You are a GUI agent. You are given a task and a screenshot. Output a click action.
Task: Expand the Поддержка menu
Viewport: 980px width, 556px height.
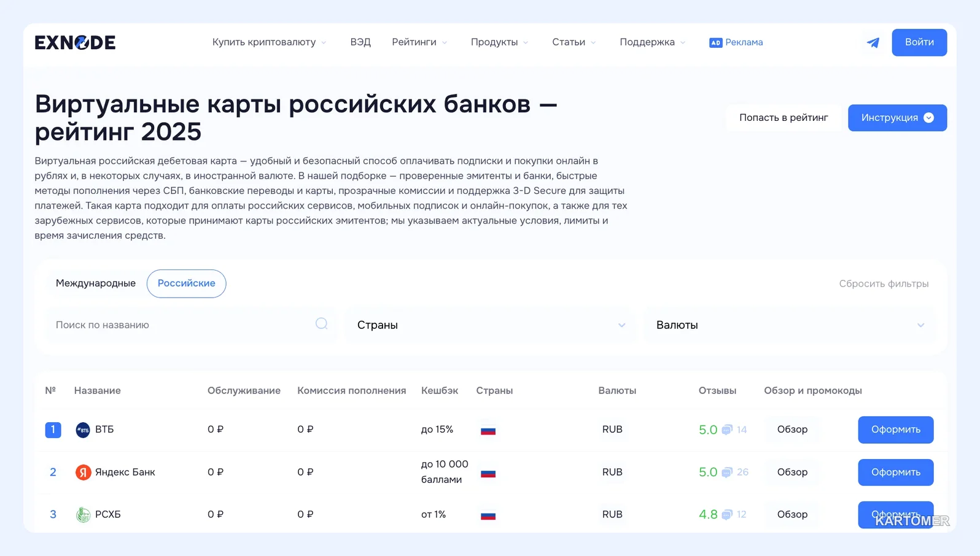click(x=652, y=42)
